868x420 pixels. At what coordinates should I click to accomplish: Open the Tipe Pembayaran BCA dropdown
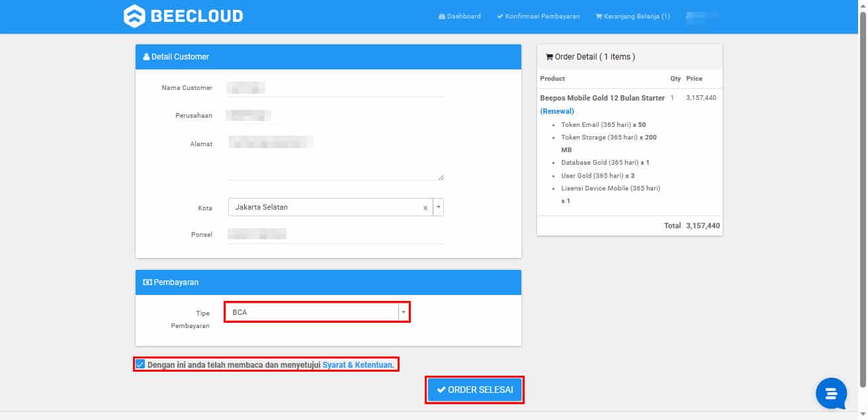[x=318, y=312]
